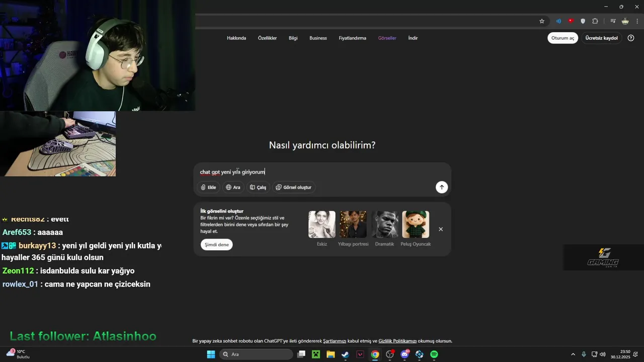Viewport: 644px width, 362px height.
Task: Open Chrome's three-dot menu
Action: [x=637, y=21]
